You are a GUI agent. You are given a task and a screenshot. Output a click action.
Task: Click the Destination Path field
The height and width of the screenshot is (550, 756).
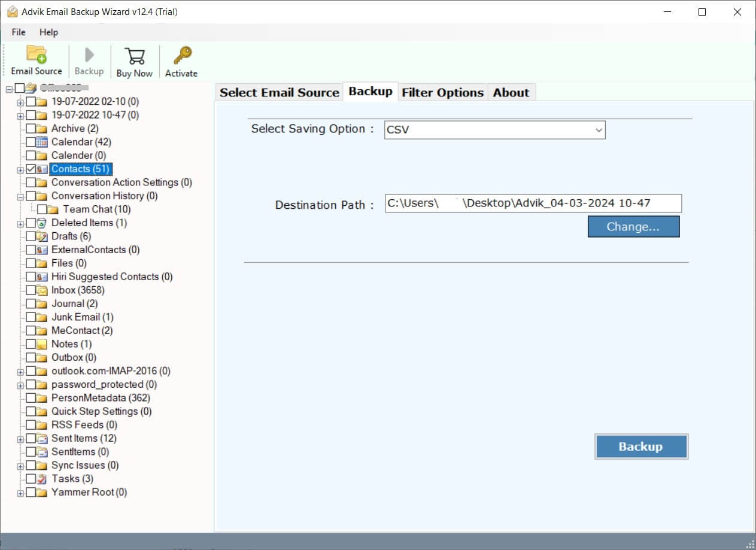pyautogui.click(x=533, y=203)
